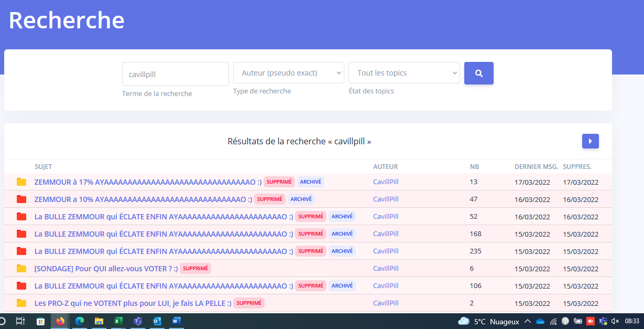Image resolution: width=644 pixels, height=329 pixels.
Task: Open Excel from the taskbar
Action: pos(118,321)
